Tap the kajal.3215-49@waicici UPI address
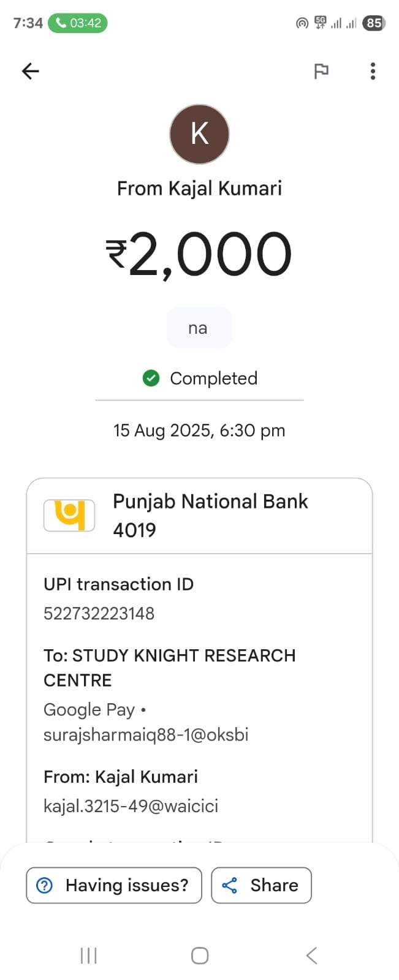399x980 pixels. [131, 806]
